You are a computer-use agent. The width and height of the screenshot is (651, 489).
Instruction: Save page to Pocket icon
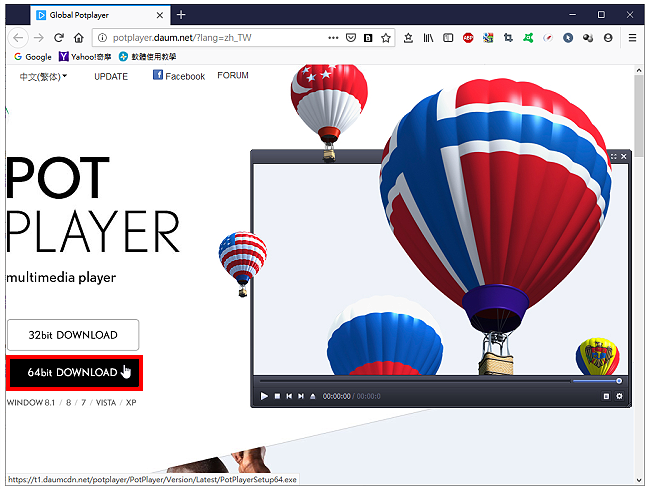pyautogui.click(x=351, y=38)
